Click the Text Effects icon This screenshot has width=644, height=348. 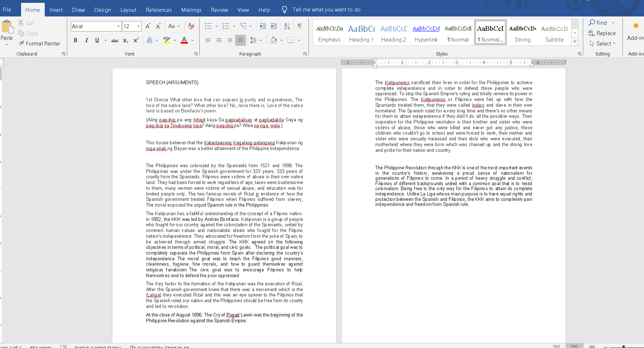click(150, 40)
